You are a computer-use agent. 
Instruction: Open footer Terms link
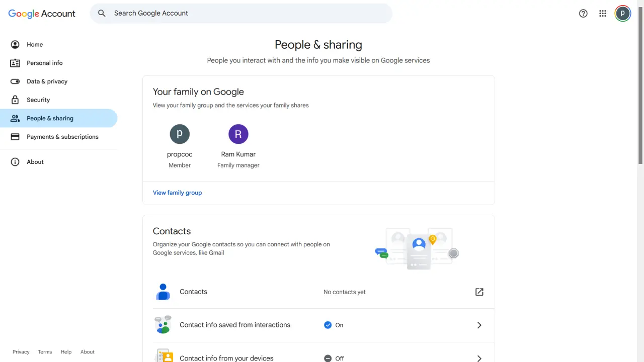[x=45, y=352]
